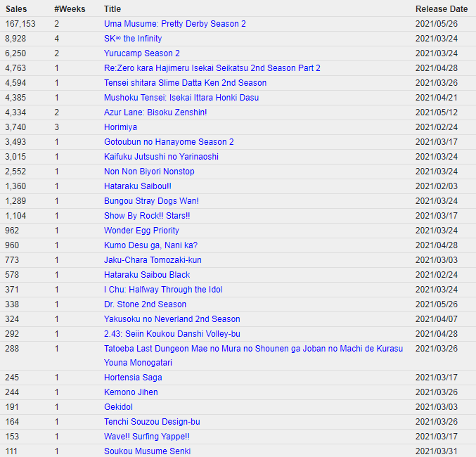Click the Tatoeba Last Dungeon title link
The height and width of the screenshot is (457, 476).
tap(254, 356)
